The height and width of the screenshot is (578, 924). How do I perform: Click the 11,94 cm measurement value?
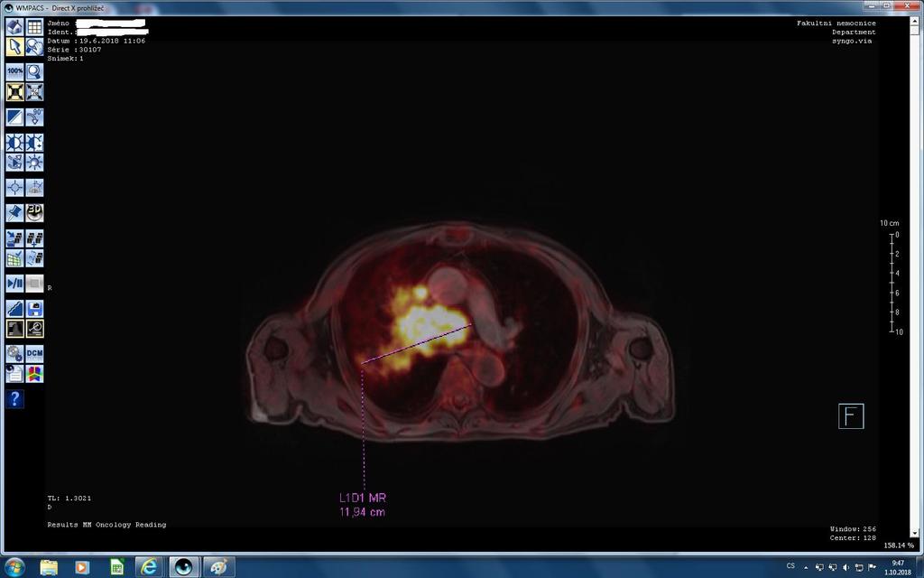(363, 512)
